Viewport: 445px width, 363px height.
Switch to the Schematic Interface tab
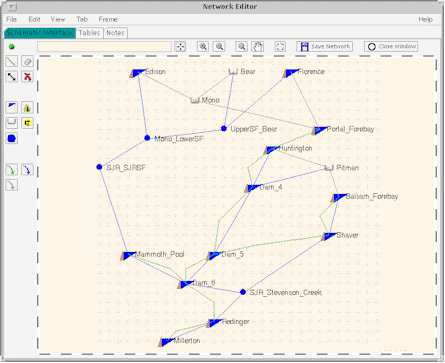coord(40,33)
